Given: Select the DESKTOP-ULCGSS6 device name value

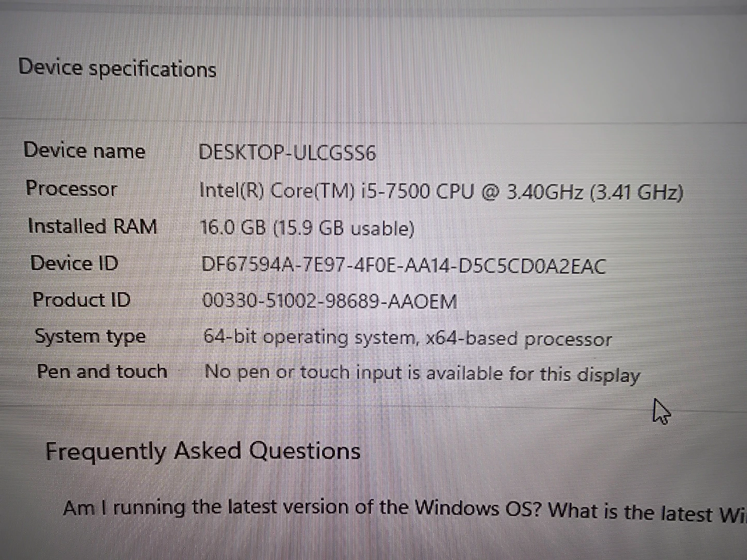Looking at the screenshot, I should pyautogui.click(x=287, y=153).
